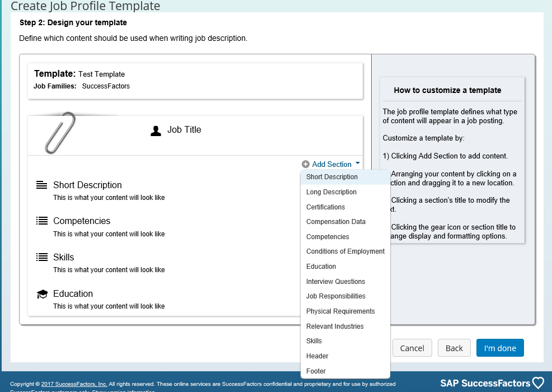Select Job Responsibilities in the menu
This screenshot has width=552, height=392.
pos(345,296)
